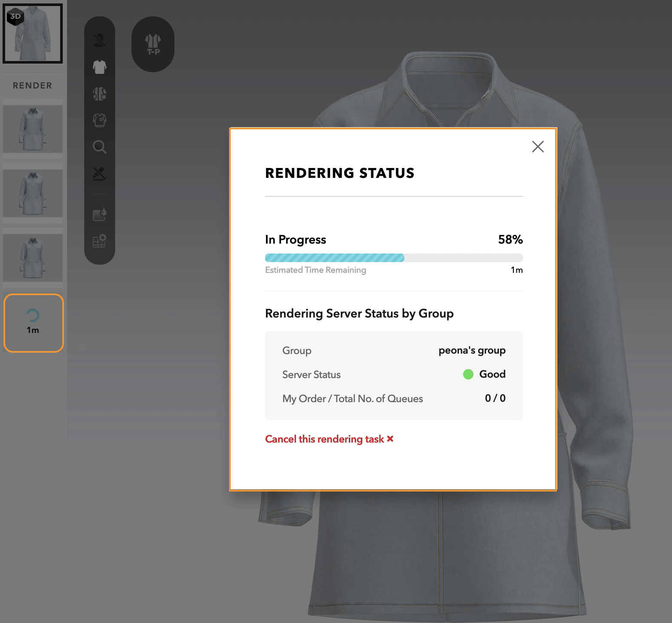Open the second render thumbnail

[x=33, y=193]
